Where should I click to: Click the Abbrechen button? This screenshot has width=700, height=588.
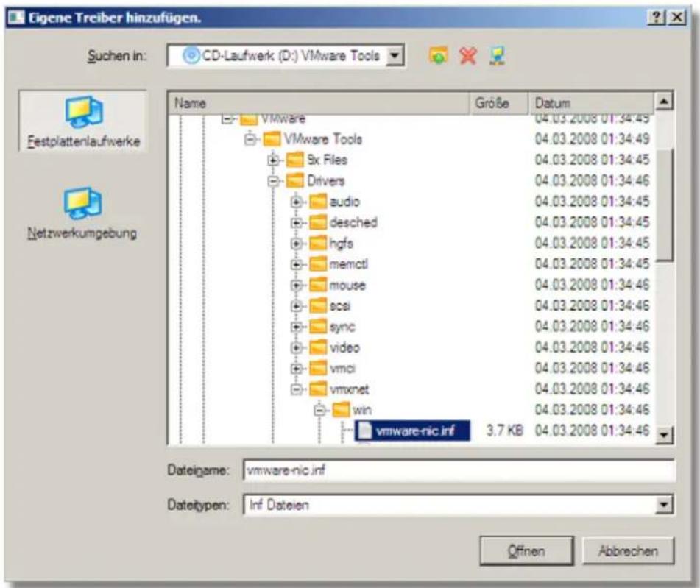coord(628,551)
